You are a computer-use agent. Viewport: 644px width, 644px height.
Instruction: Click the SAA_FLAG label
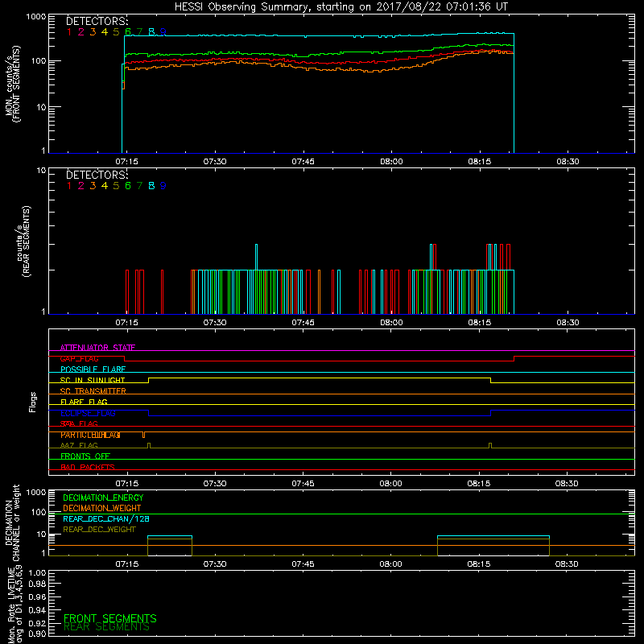tap(79, 423)
